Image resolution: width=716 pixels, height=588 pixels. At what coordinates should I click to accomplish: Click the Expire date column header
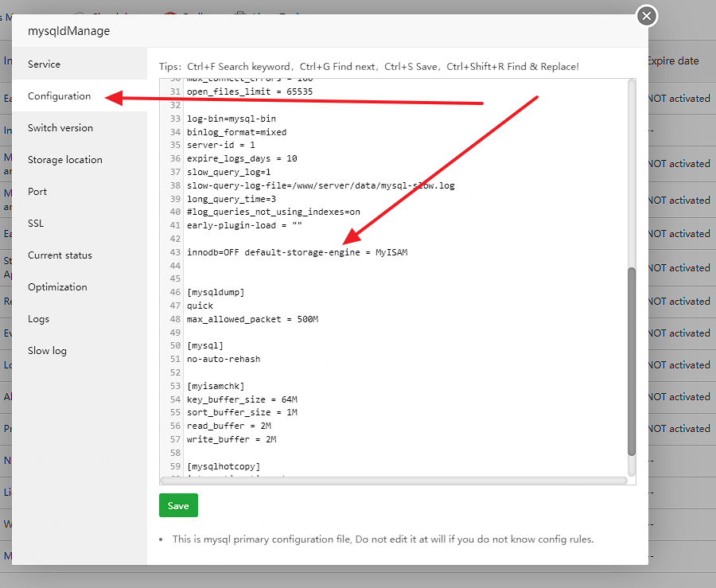(x=673, y=60)
